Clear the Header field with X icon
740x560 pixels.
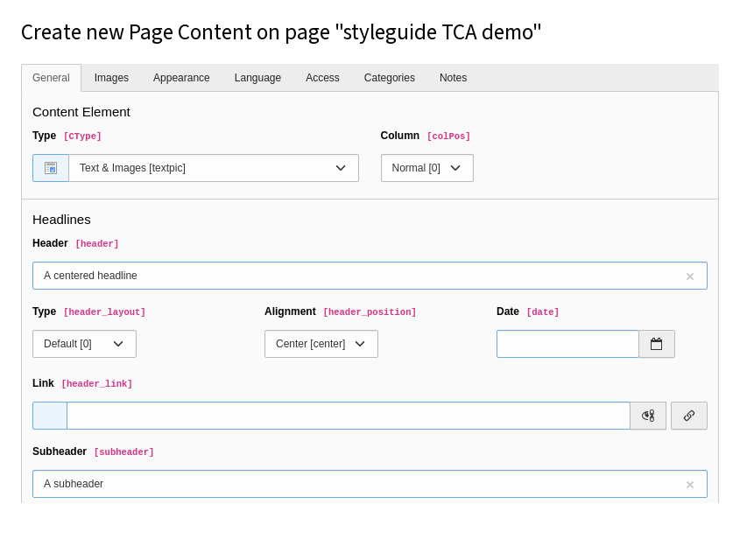[x=690, y=276]
